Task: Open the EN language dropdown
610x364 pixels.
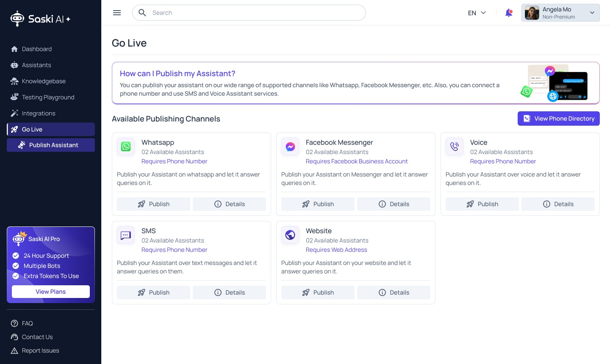Action: click(x=477, y=13)
